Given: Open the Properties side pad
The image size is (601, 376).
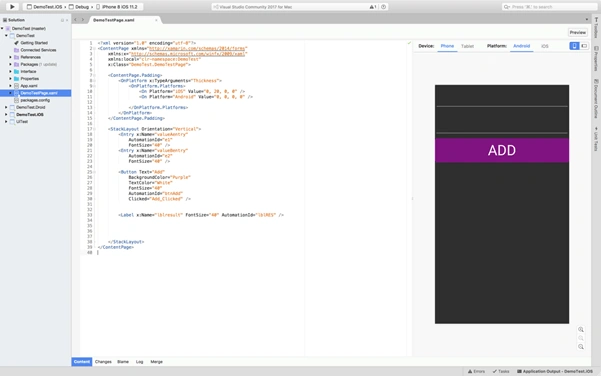Looking at the screenshot, I should point(596,58).
